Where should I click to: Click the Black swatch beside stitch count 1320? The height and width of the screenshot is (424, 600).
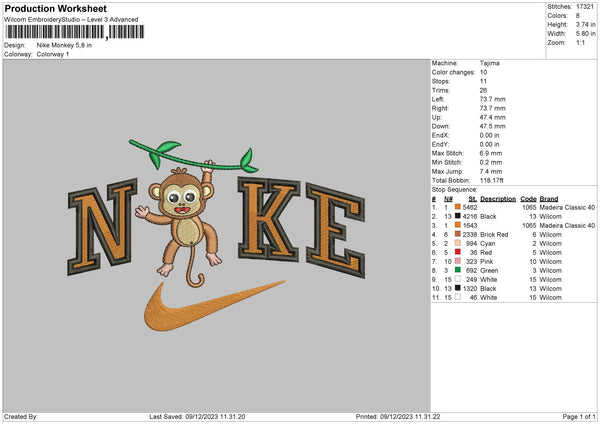coord(458,288)
